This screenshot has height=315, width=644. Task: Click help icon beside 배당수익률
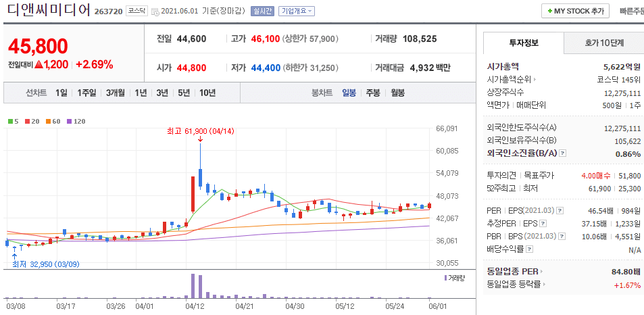(530, 249)
